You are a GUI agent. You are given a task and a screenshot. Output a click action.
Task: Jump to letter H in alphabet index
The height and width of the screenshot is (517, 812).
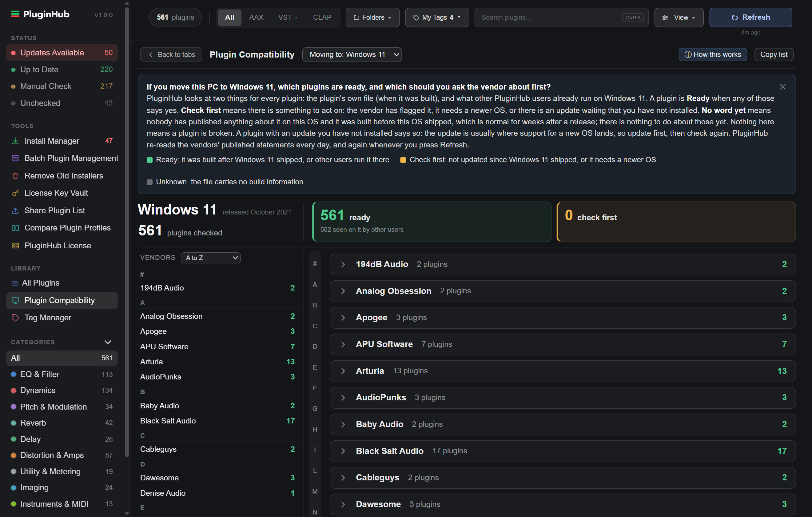click(315, 429)
